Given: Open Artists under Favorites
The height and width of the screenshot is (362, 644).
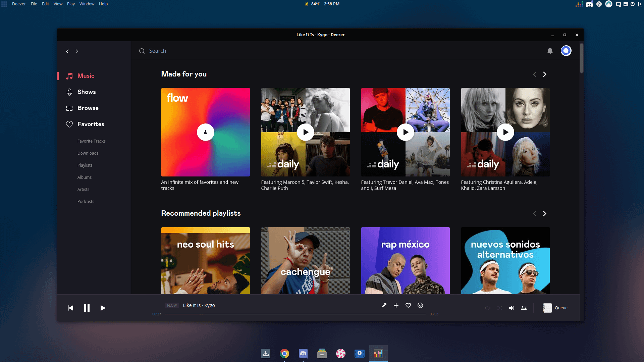Looking at the screenshot, I should click(83, 190).
